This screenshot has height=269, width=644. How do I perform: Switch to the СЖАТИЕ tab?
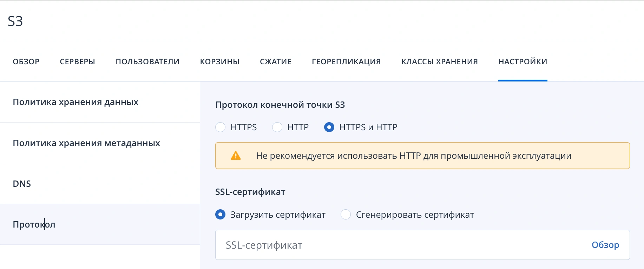[275, 61]
